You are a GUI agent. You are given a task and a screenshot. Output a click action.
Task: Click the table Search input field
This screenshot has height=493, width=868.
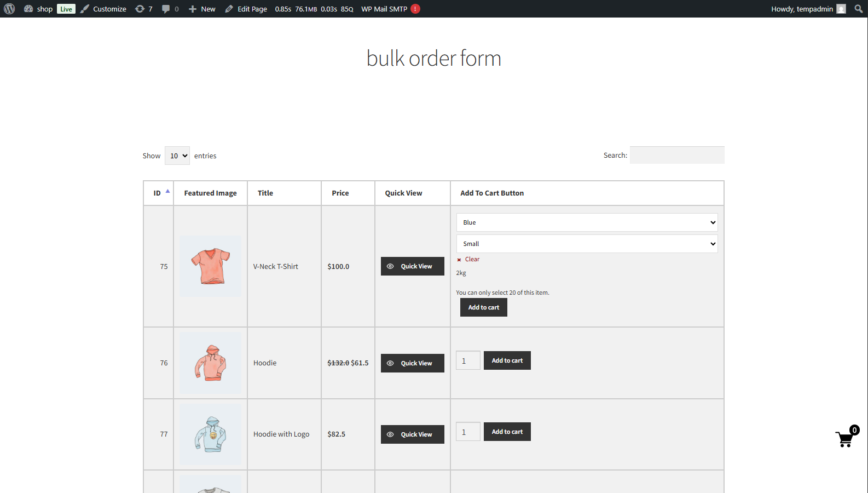tap(676, 155)
